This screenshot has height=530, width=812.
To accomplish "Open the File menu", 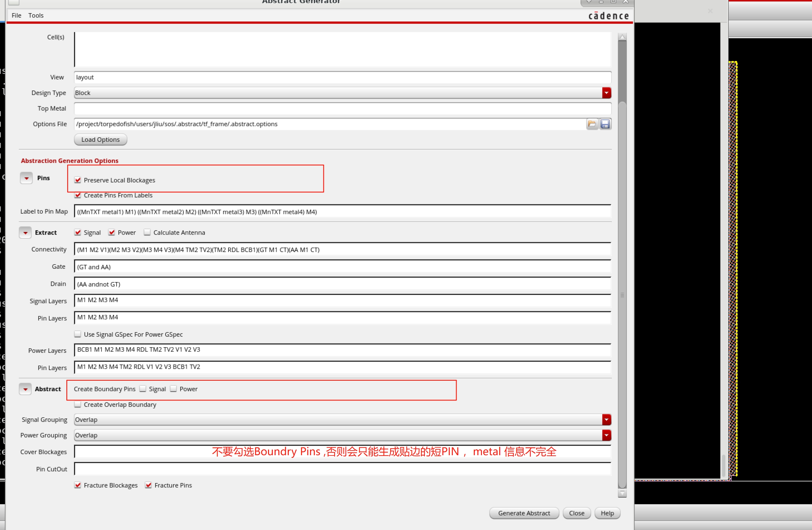I will pyautogui.click(x=16, y=15).
